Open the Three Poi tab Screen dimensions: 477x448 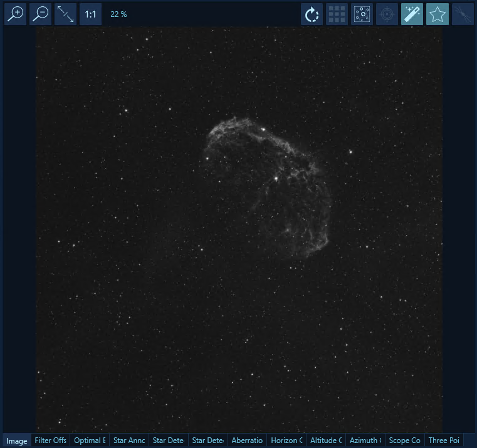[x=444, y=440]
